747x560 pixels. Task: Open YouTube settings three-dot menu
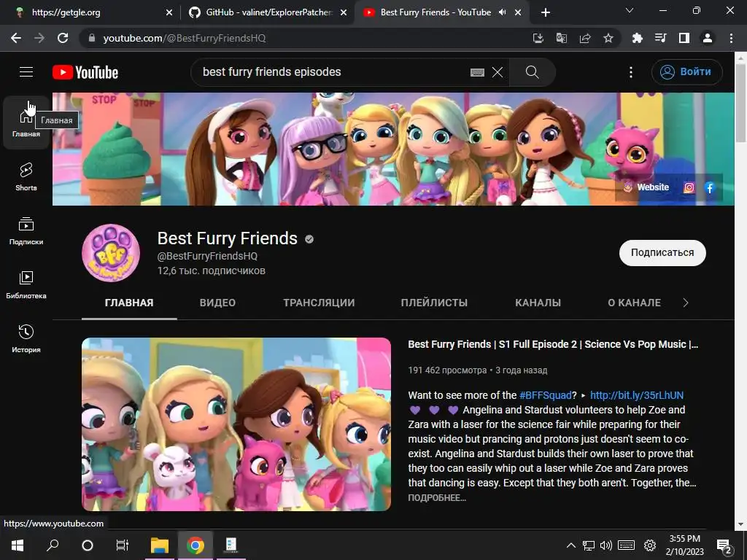631,72
